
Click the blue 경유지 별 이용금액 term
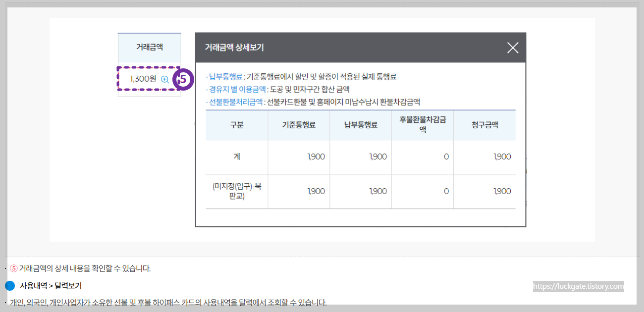(237, 90)
